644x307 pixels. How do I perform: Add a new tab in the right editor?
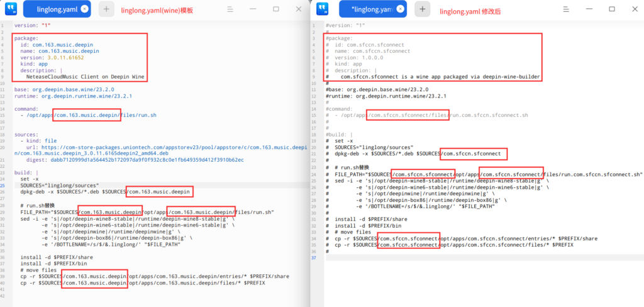pos(423,9)
